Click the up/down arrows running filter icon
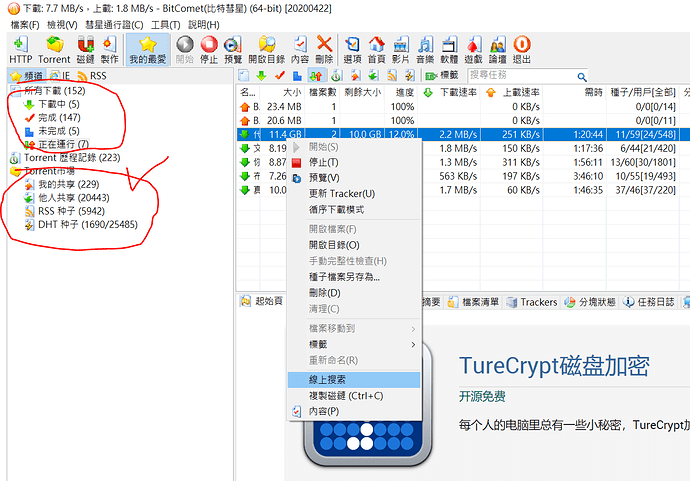 point(316,76)
